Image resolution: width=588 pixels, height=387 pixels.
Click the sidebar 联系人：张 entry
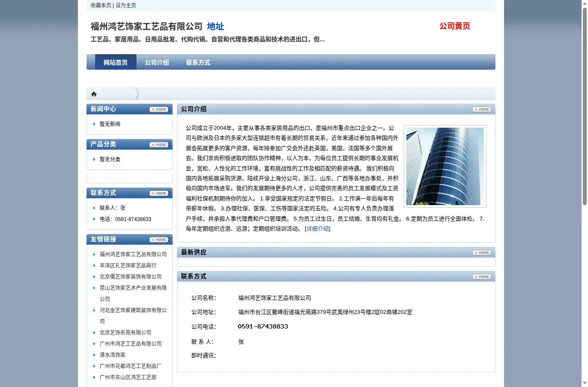(113, 208)
